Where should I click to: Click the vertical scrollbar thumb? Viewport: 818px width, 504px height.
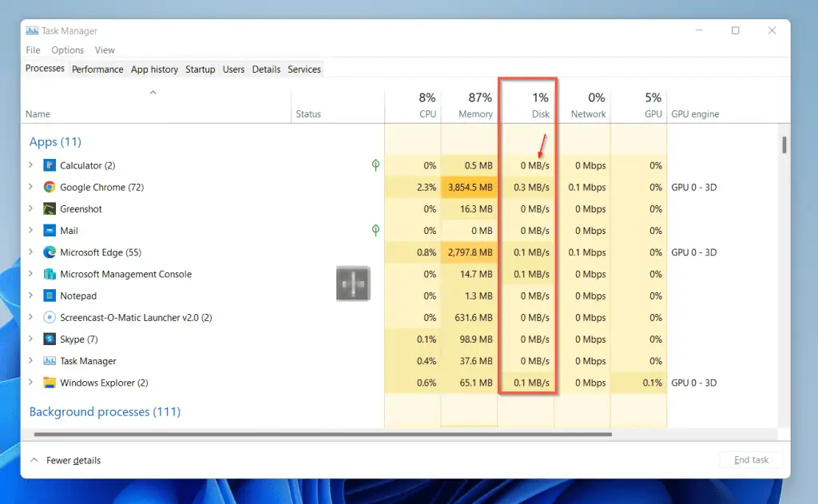tap(784, 145)
